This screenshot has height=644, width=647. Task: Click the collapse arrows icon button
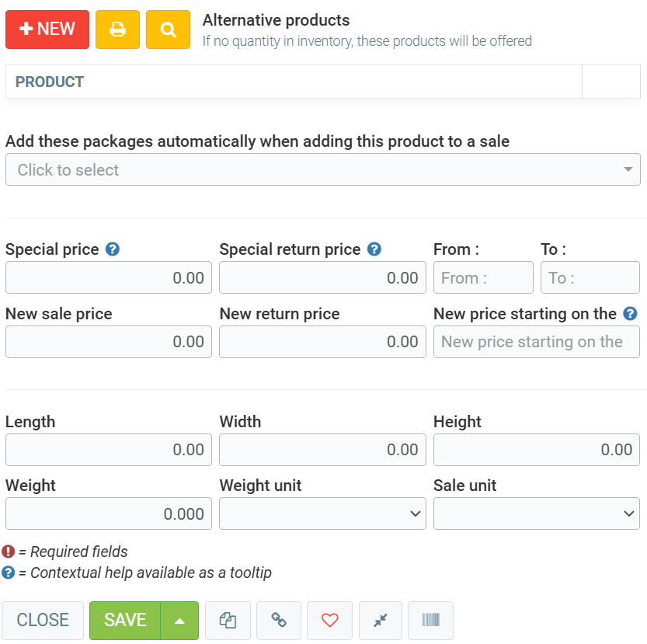click(x=381, y=620)
